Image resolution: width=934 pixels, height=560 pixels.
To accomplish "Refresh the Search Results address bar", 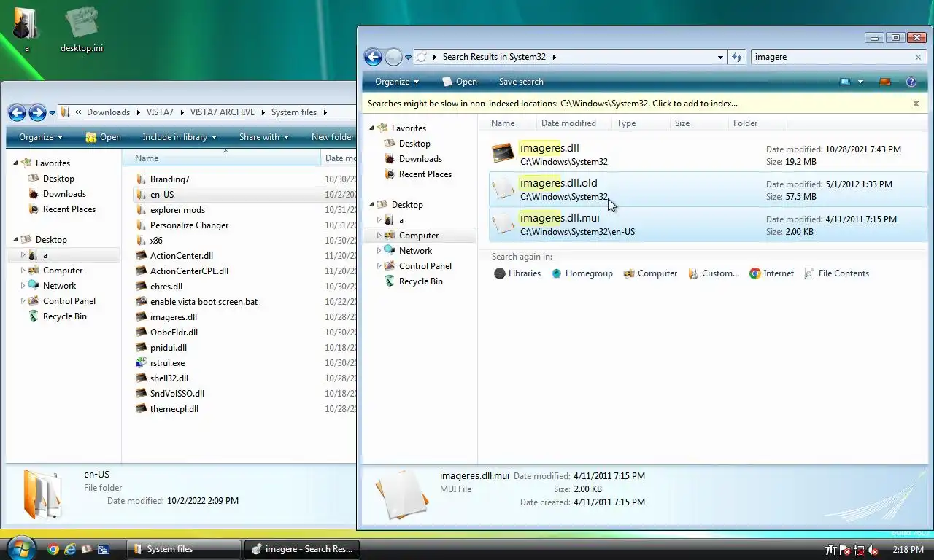I will 737,57.
